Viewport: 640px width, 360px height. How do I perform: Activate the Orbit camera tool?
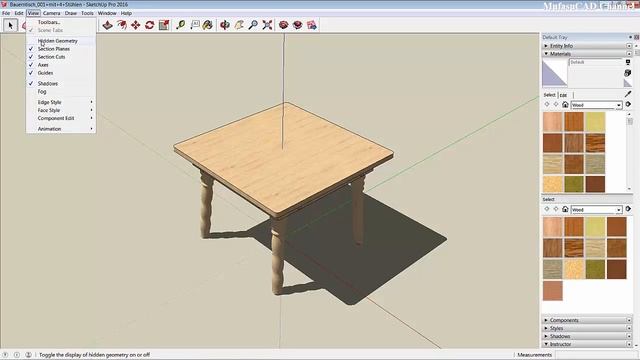pos(224,25)
